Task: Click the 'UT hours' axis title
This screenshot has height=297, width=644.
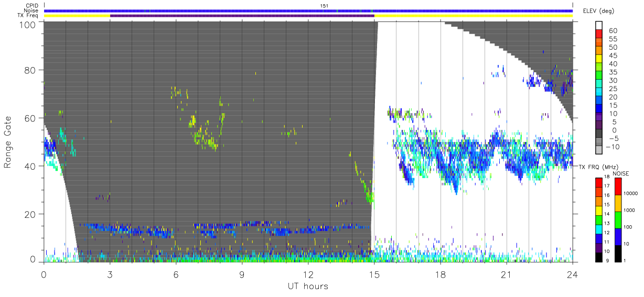Action: [x=308, y=286]
